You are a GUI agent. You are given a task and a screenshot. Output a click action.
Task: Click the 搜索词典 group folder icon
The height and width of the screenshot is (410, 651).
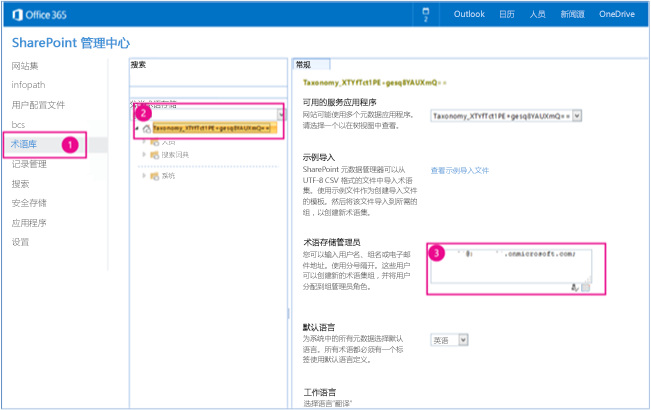tap(154, 155)
